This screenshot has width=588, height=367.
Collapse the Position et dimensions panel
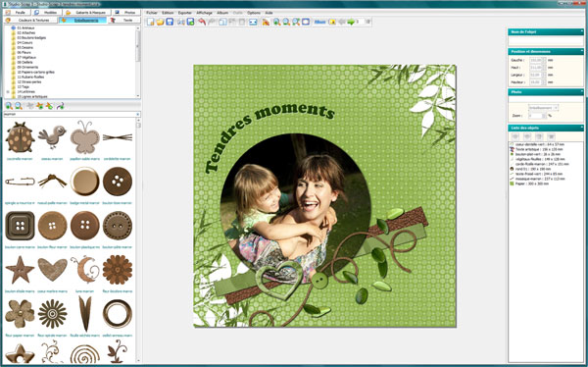click(x=582, y=51)
